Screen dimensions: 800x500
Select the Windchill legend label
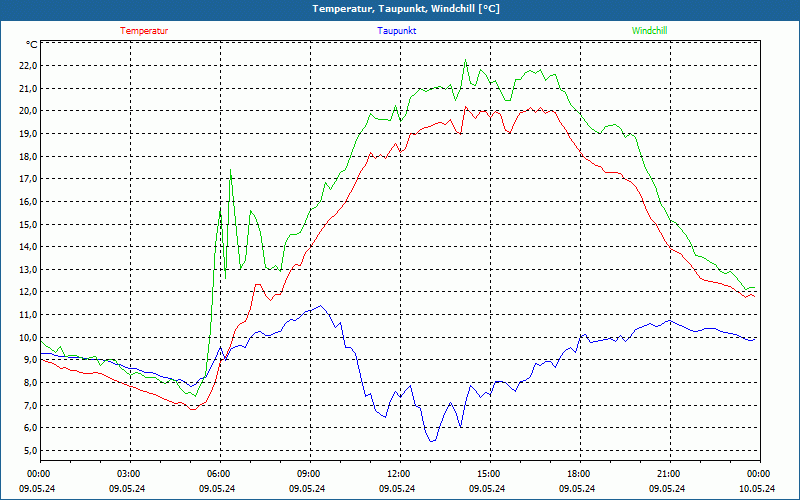(x=649, y=31)
